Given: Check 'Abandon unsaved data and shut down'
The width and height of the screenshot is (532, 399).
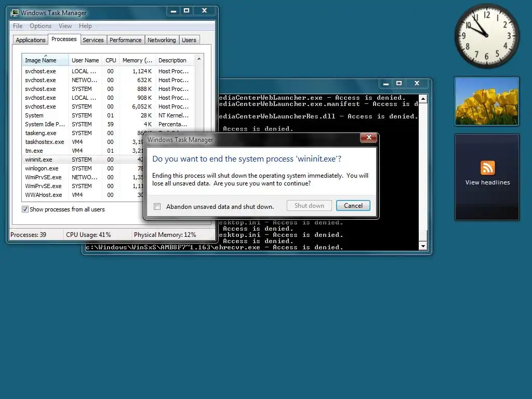Looking at the screenshot, I should pyautogui.click(x=157, y=206).
